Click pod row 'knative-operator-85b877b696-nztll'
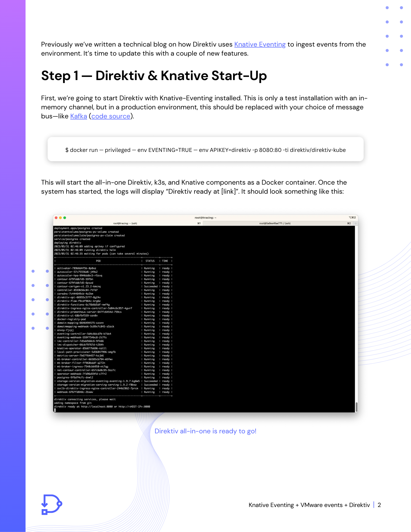Viewport: 411px width, 532px height. [113, 348]
